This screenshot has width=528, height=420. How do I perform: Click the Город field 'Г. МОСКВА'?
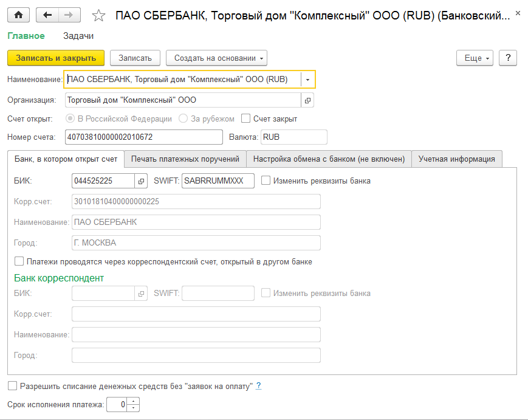(x=196, y=243)
